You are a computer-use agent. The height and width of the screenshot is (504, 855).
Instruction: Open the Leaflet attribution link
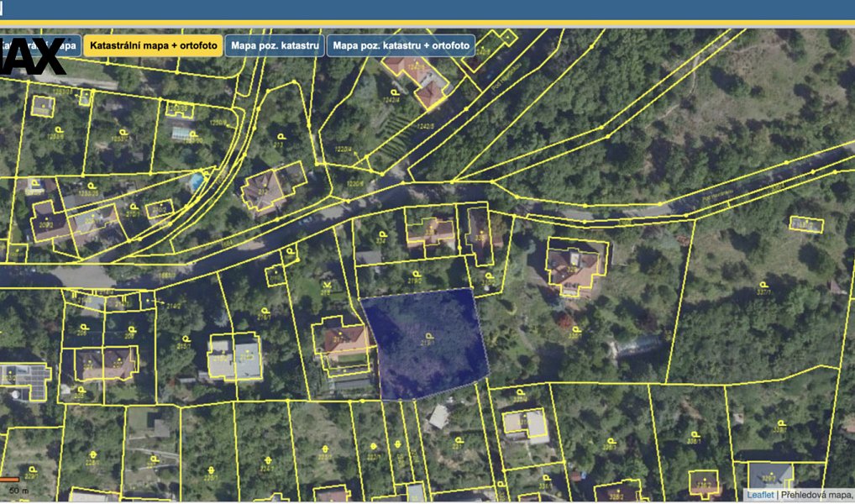coord(760,495)
